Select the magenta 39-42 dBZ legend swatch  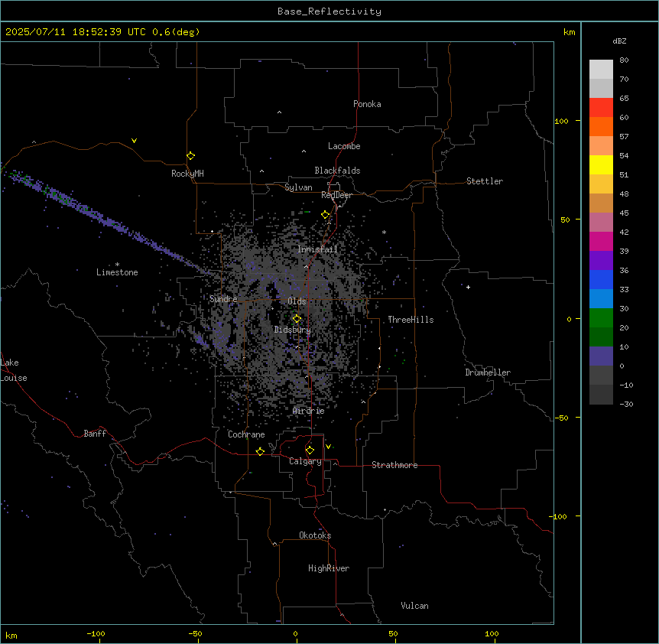click(601, 242)
